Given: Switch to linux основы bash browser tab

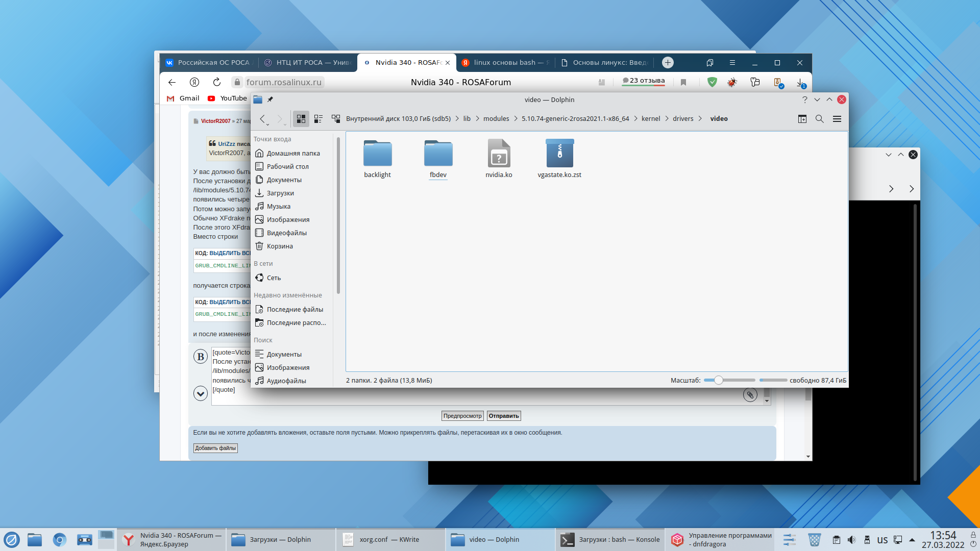Looking at the screenshot, I should click(504, 63).
